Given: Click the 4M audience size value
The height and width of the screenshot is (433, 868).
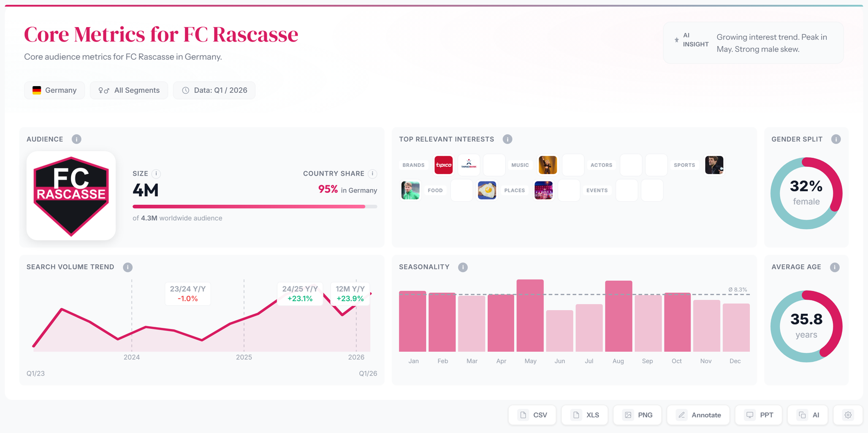Looking at the screenshot, I should coord(145,190).
